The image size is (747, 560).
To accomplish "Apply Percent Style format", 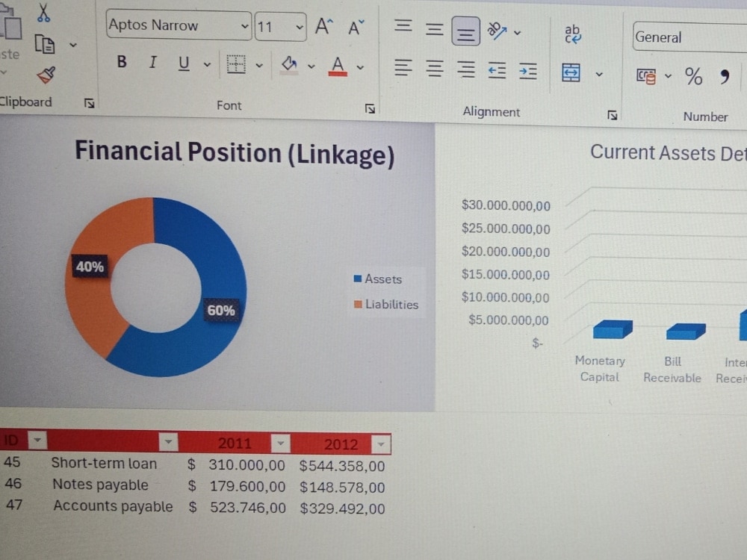I will (694, 75).
